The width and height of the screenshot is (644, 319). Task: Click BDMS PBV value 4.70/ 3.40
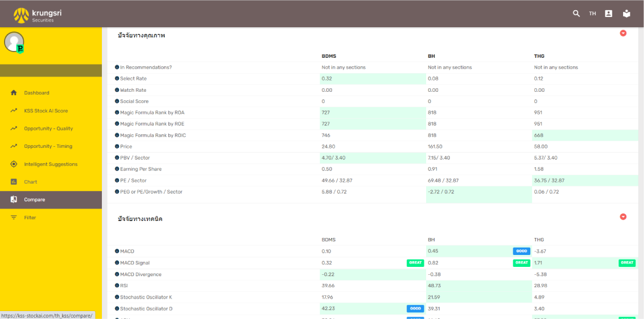pyautogui.click(x=334, y=158)
